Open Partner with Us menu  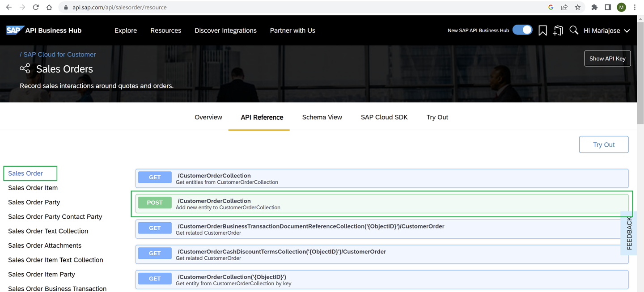tap(292, 30)
